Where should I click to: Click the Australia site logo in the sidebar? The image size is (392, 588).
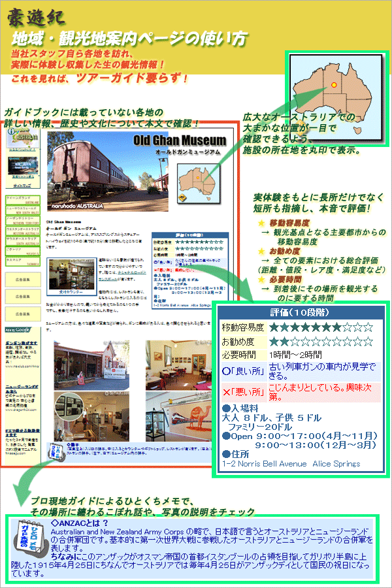click(x=23, y=137)
